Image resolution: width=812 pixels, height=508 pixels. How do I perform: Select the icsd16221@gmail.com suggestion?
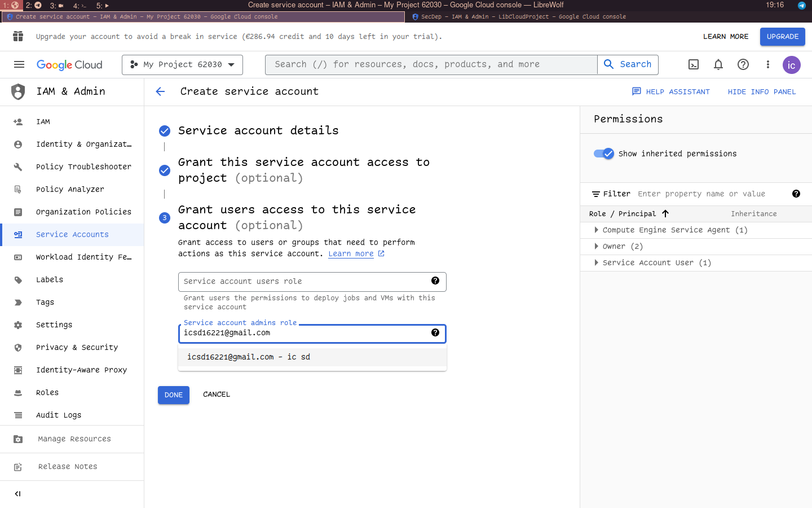(248, 357)
